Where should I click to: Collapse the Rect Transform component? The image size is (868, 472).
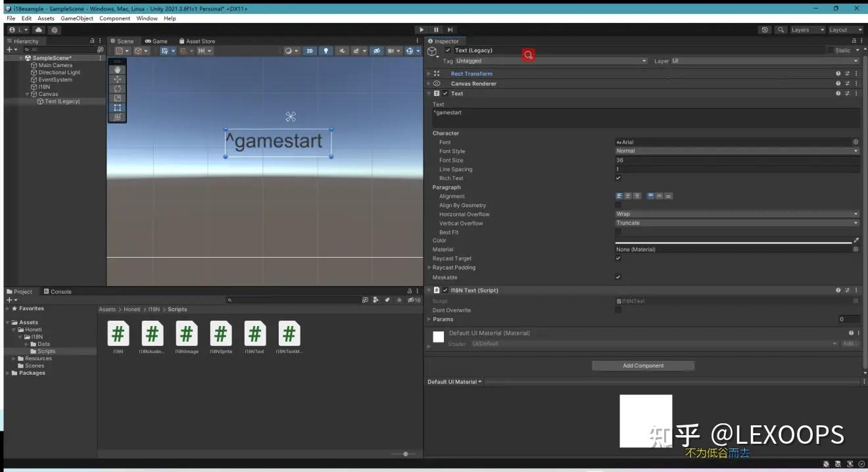(429, 74)
